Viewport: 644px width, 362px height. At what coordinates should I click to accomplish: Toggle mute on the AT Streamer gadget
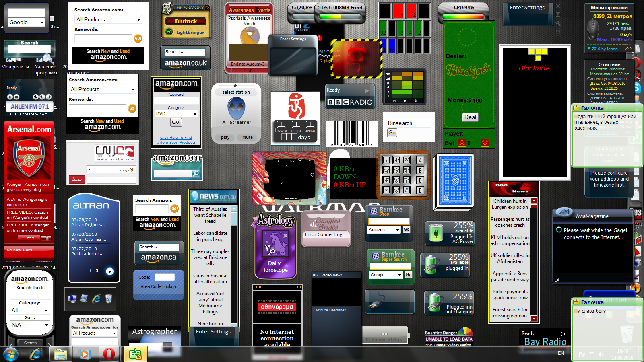pos(247,137)
